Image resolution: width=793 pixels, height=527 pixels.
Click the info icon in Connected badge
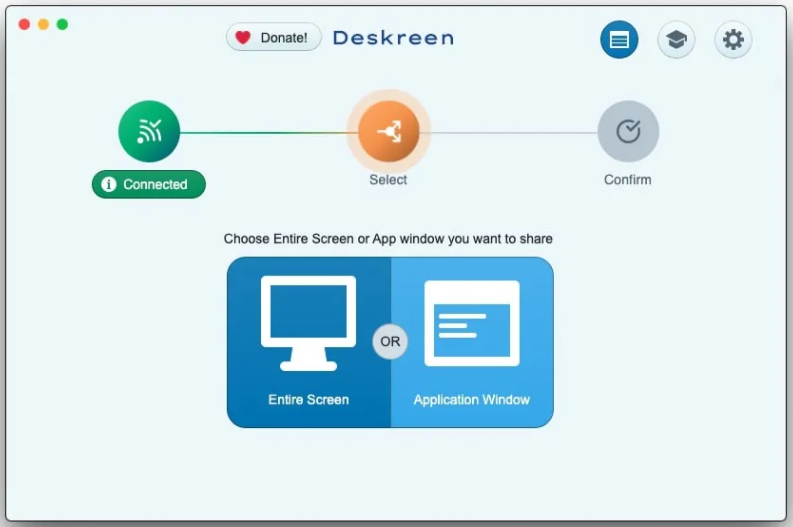tap(109, 184)
